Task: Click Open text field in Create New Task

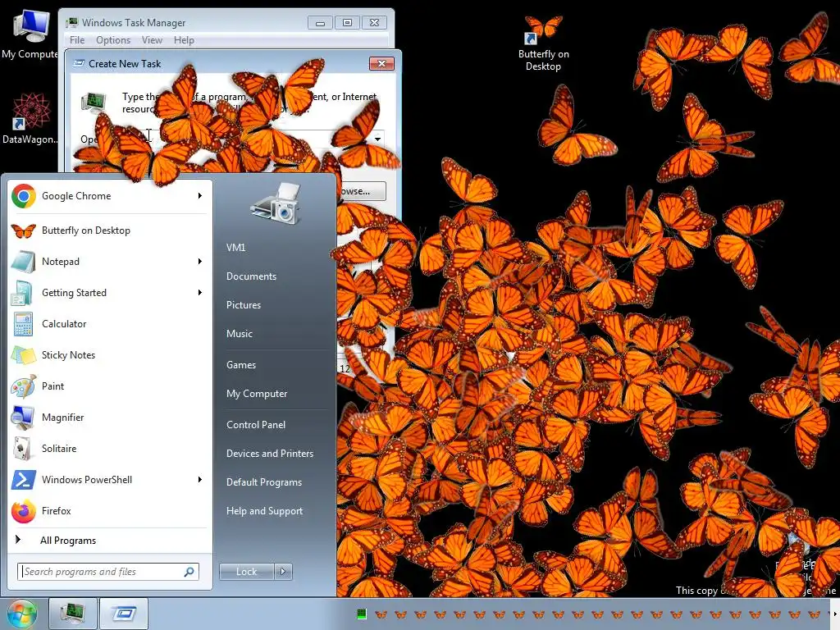Action: click(x=246, y=139)
